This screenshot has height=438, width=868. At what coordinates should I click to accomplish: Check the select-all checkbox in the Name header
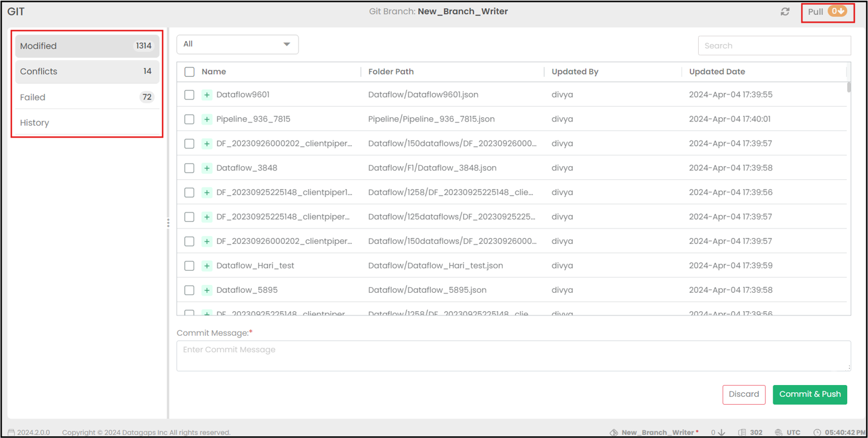tap(189, 72)
